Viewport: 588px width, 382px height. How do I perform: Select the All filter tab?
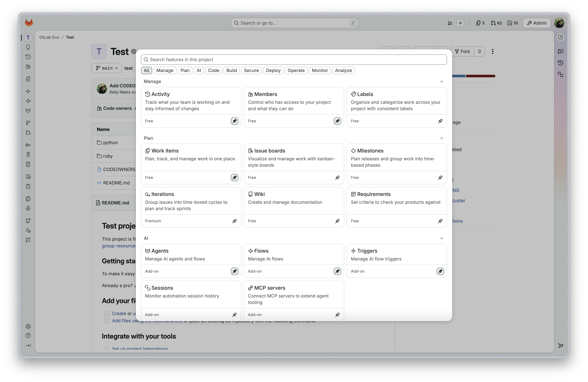click(147, 70)
